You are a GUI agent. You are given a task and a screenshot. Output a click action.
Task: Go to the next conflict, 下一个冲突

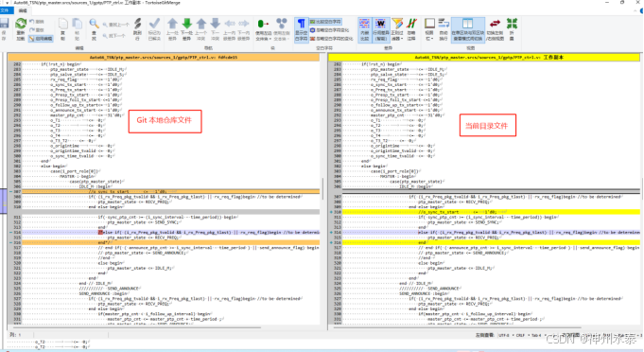(216, 28)
